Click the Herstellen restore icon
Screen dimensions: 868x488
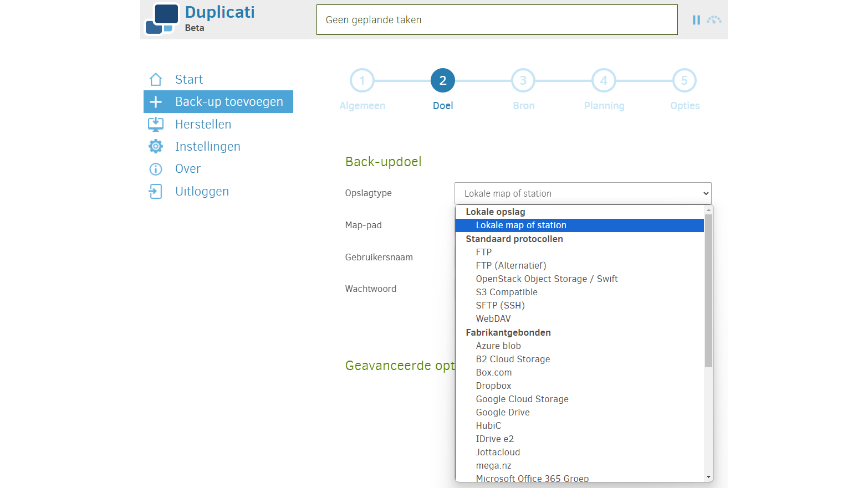click(156, 124)
